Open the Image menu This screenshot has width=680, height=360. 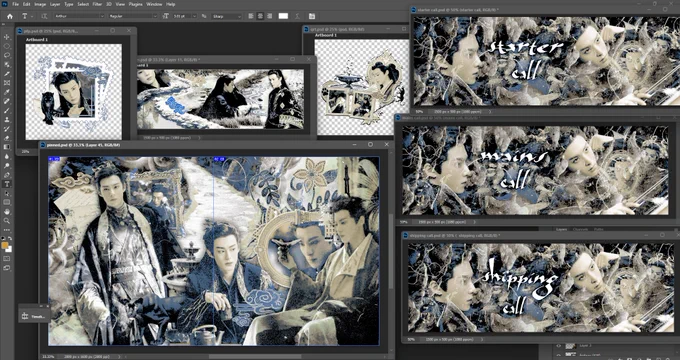tap(40, 4)
